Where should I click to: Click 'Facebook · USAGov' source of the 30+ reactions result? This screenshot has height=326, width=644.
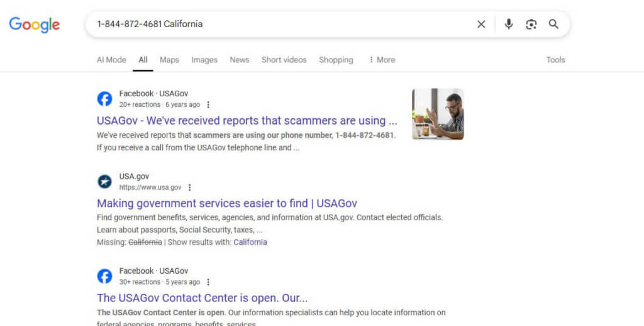(x=153, y=271)
